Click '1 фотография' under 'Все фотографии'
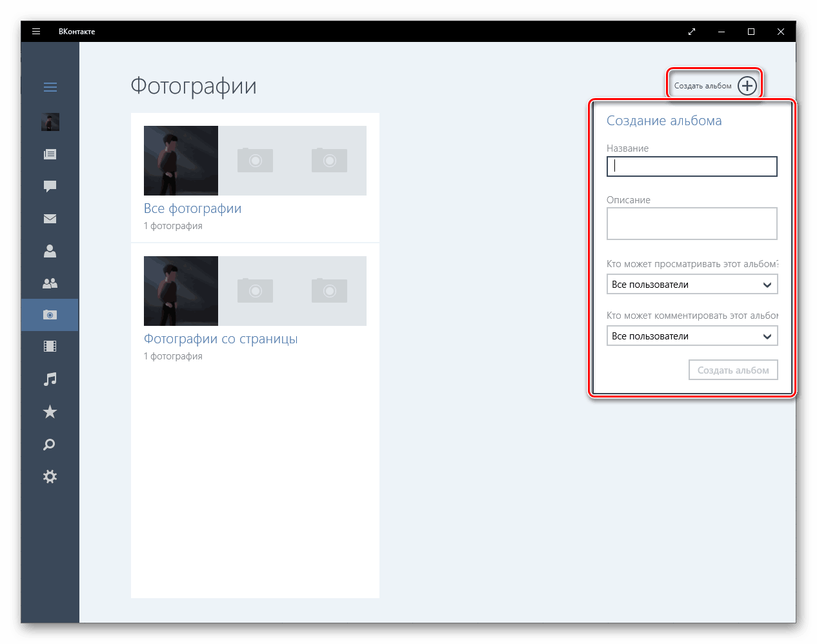Viewport: 817px width, 644px height. pos(173,226)
